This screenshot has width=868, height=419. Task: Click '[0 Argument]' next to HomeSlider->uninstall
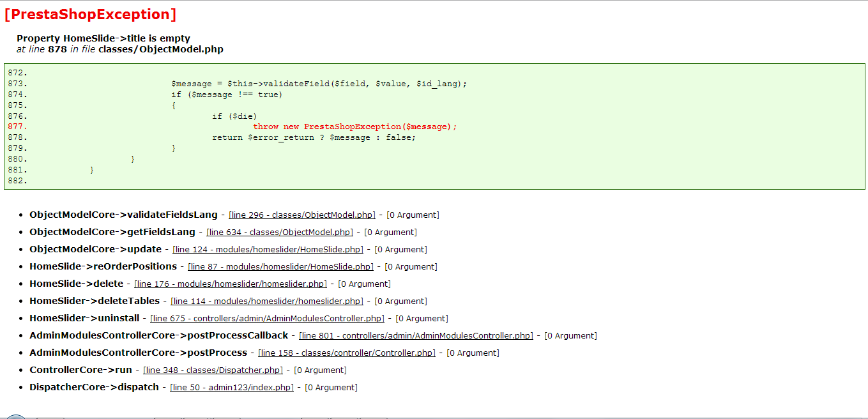pos(422,319)
